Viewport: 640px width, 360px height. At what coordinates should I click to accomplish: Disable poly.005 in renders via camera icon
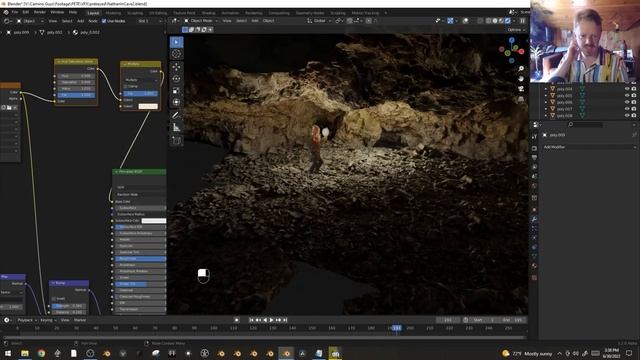tap(634, 96)
